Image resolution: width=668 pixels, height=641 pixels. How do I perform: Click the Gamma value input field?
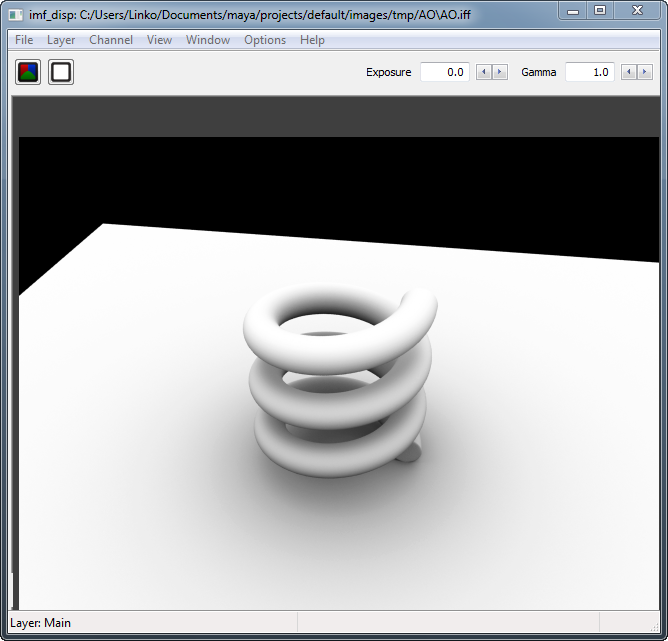pyautogui.click(x=590, y=72)
